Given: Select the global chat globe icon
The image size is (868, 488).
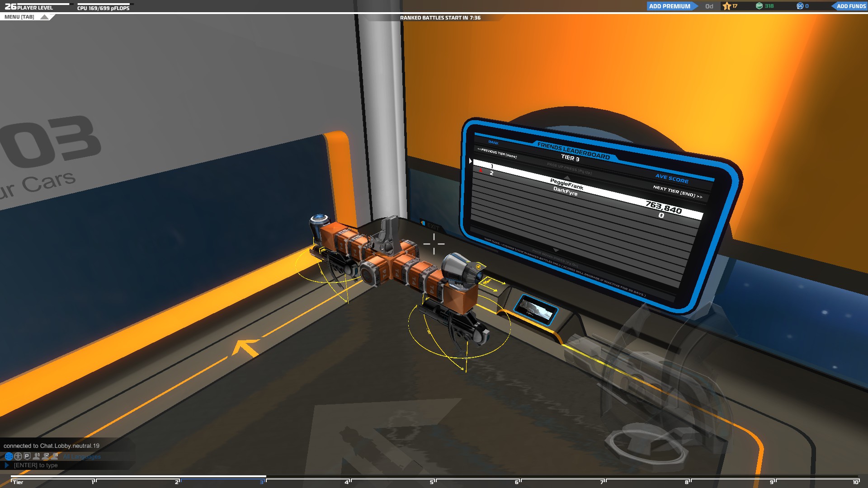Looking at the screenshot, I should (x=9, y=456).
